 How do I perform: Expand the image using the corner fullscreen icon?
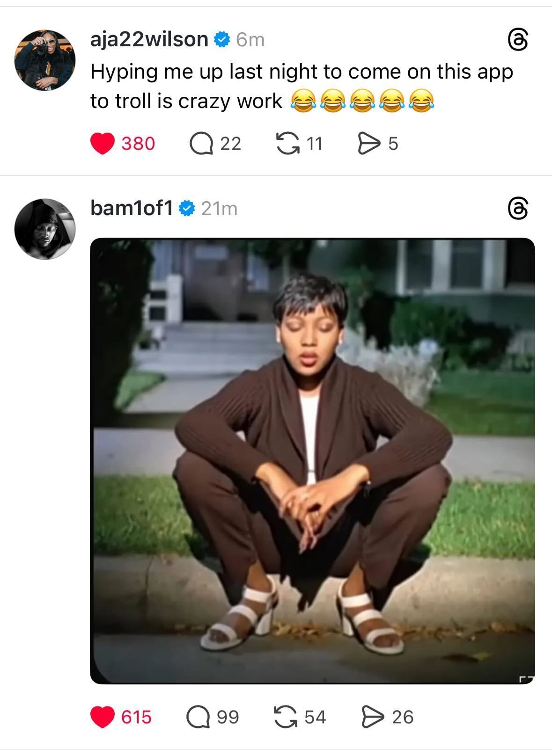527,678
